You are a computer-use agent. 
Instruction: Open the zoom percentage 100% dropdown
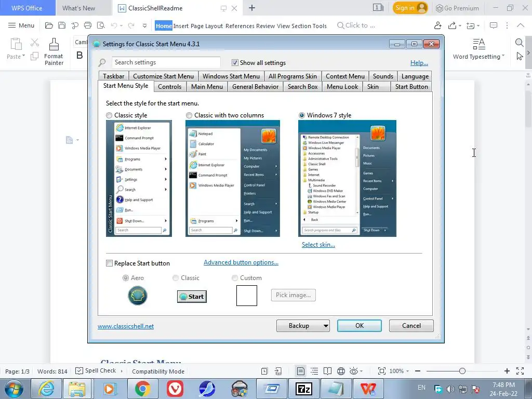[x=400, y=371]
